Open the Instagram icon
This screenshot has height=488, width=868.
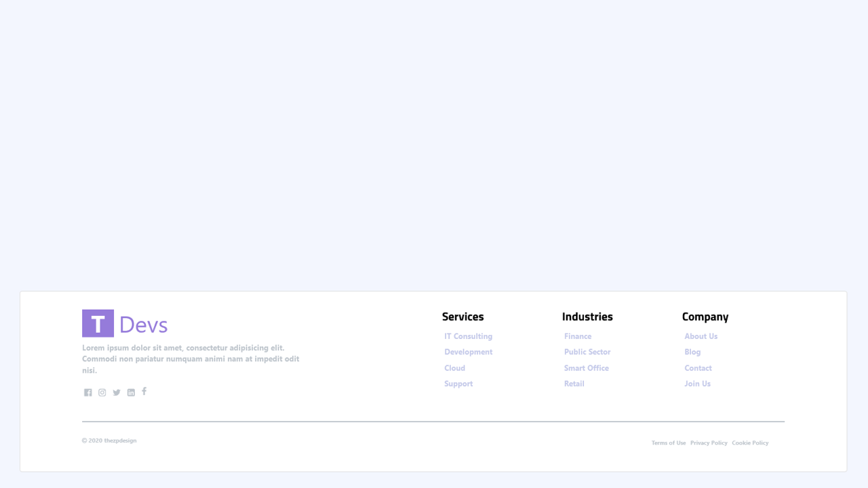(x=102, y=392)
